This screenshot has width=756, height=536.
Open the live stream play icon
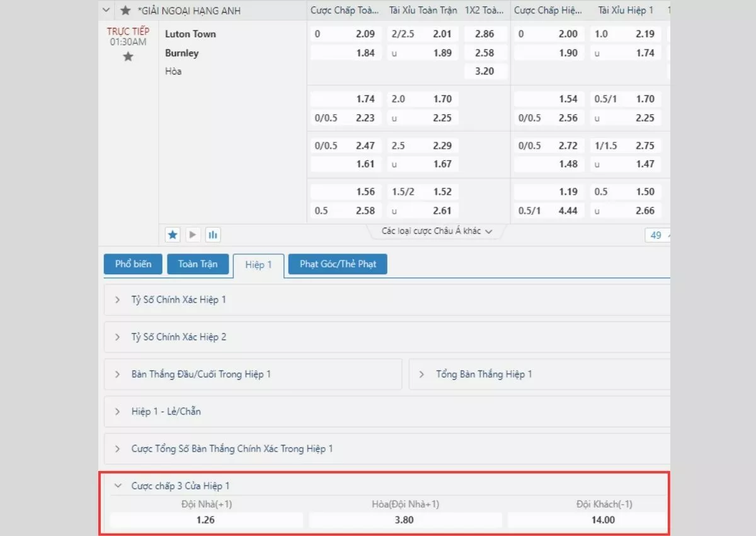coord(193,235)
